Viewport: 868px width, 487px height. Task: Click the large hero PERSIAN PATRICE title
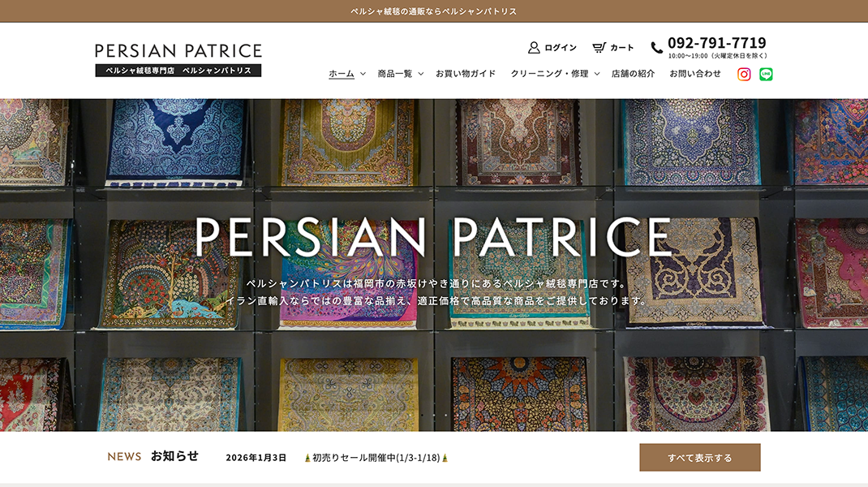[x=433, y=237]
